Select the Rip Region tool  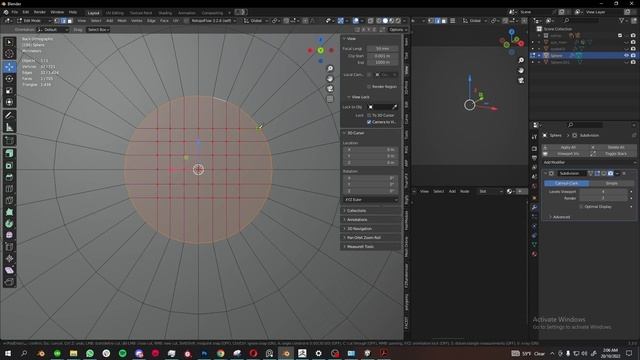click(9, 282)
